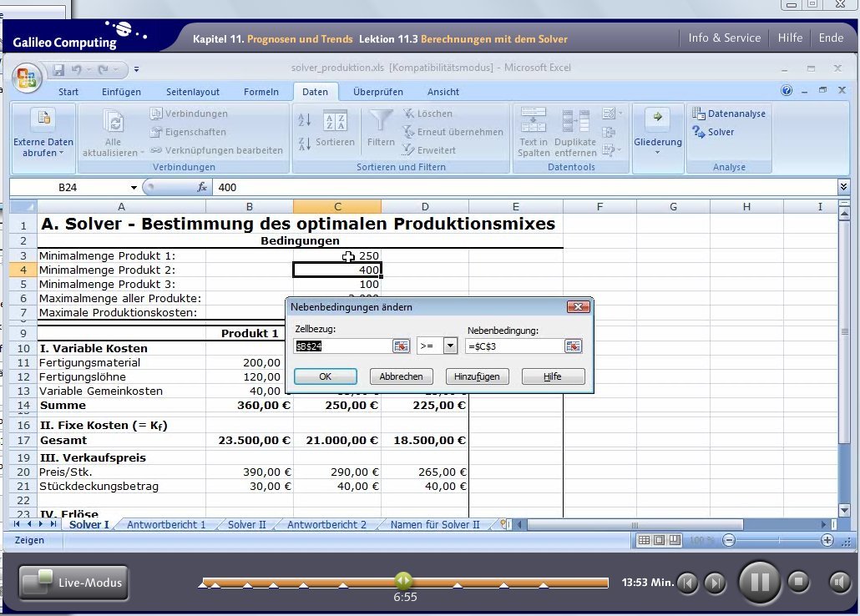Click the Redo arrow in quick access toolbar
This screenshot has width=860, height=616.
[103, 69]
